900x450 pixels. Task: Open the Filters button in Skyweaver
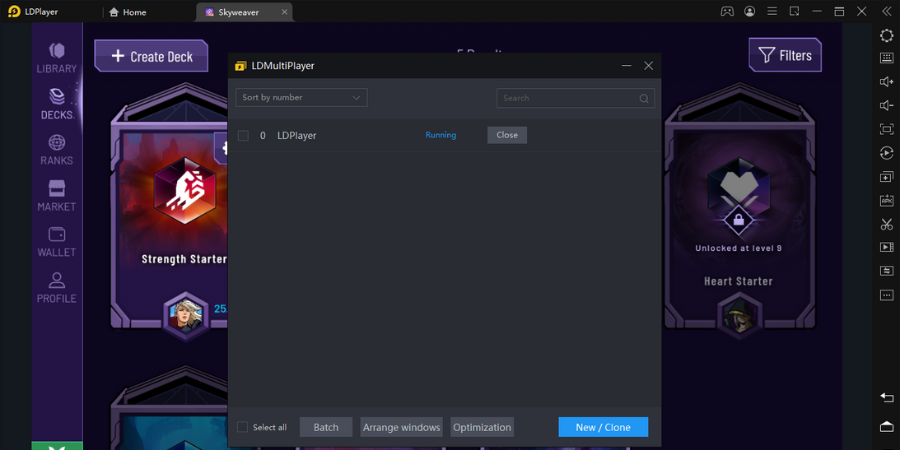(x=785, y=55)
